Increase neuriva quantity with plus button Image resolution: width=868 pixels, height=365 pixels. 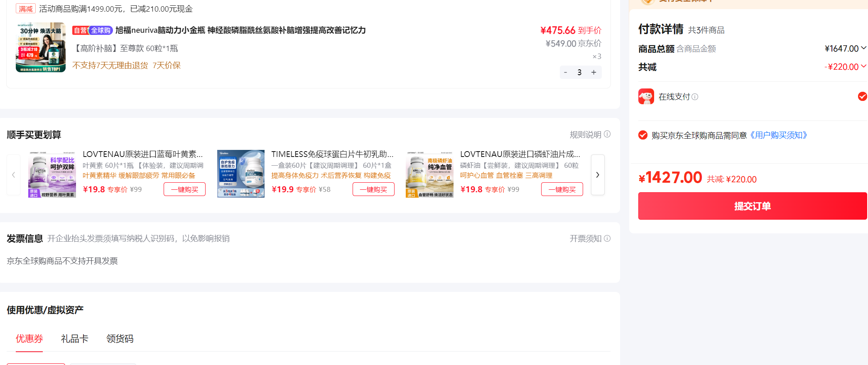594,72
